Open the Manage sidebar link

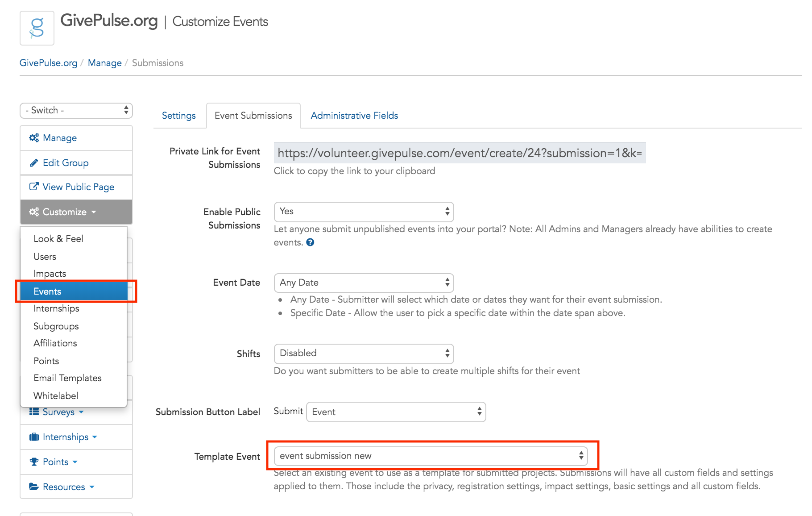click(76, 138)
